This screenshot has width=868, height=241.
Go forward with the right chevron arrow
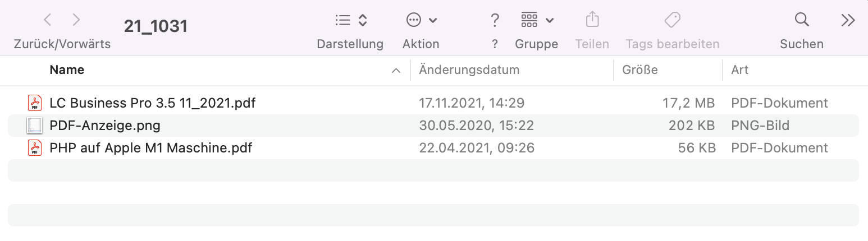point(76,20)
